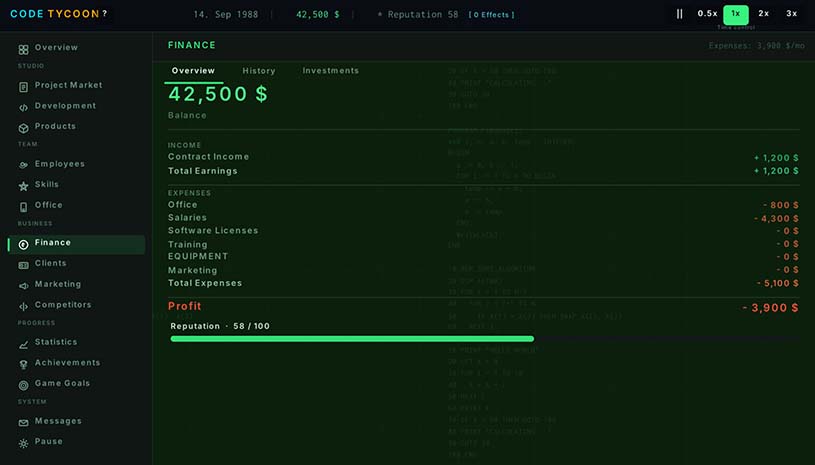Click the 'Total Expenses' value '- 5,100 $'
815x465 pixels.
pos(778,283)
